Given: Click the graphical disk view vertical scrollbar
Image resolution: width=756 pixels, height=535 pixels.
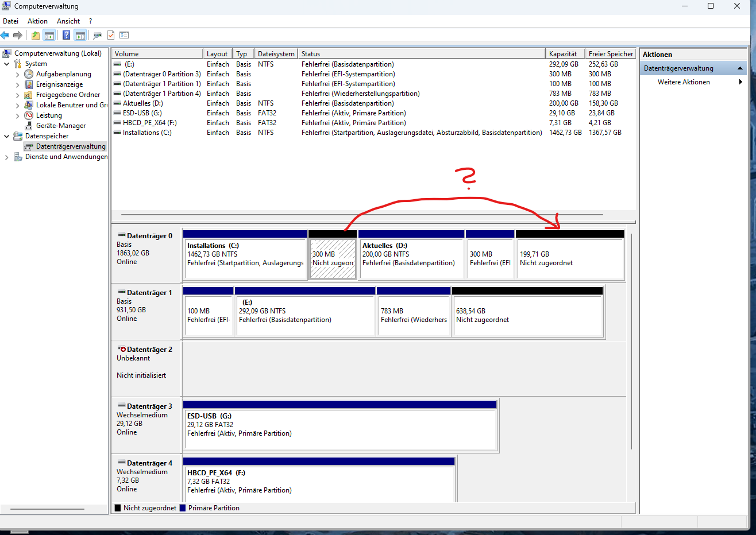Looking at the screenshot, I should (x=631, y=341).
